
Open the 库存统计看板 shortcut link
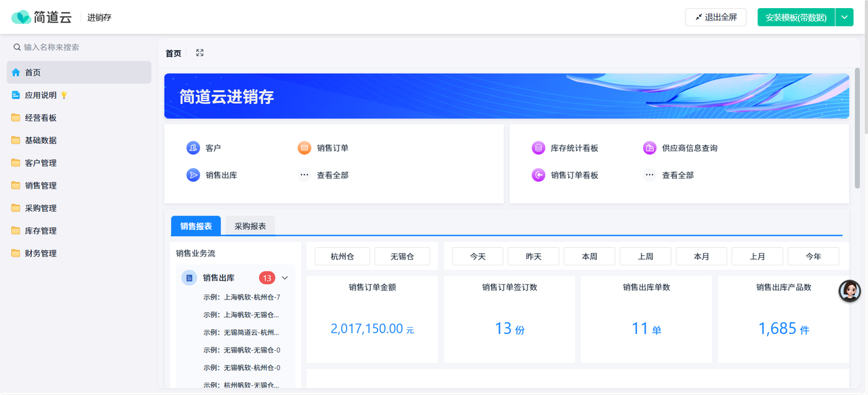574,148
